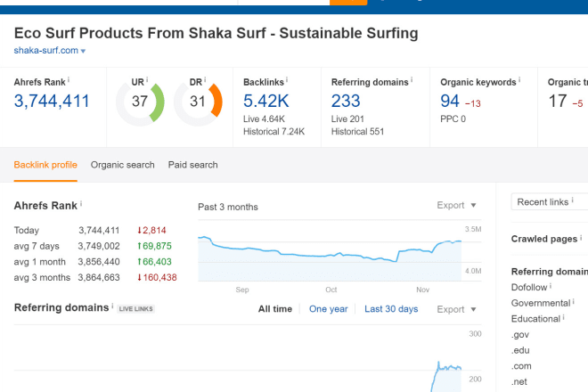Open Export dropdown for the Ahrefs Rank chart
The image size is (588, 392).
coord(456,205)
